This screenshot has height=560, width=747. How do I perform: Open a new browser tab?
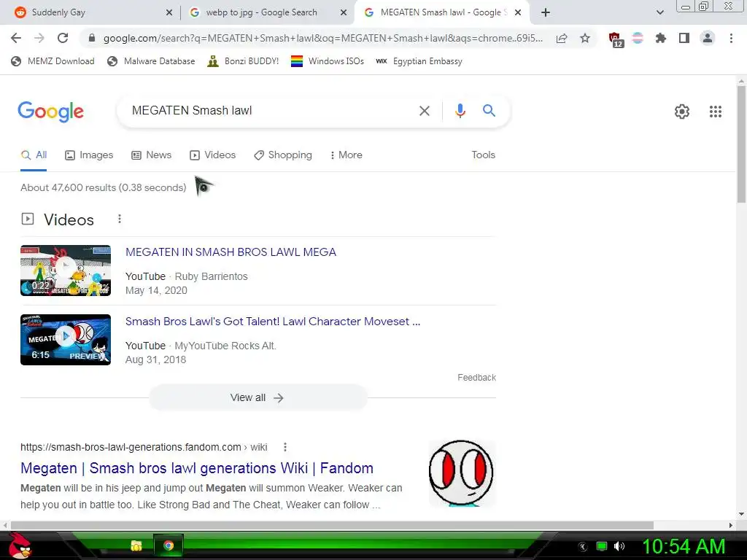click(x=546, y=12)
